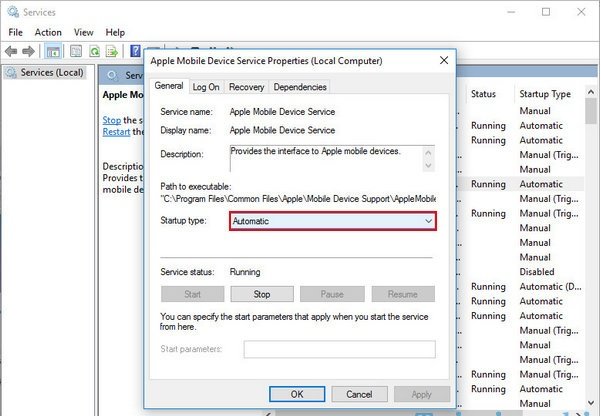Switch to the General tab

[169, 86]
